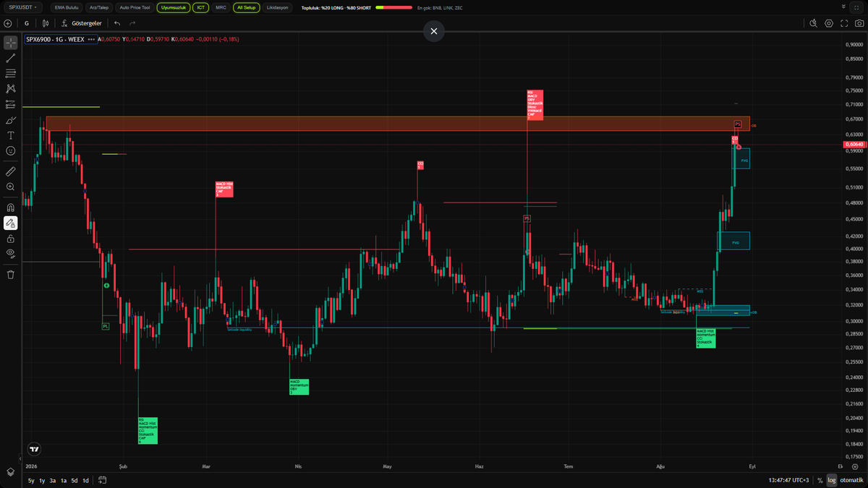The height and width of the screenshot is (488, 868).
Task: Remove drawings with trash icon
Action: (11, 274)
